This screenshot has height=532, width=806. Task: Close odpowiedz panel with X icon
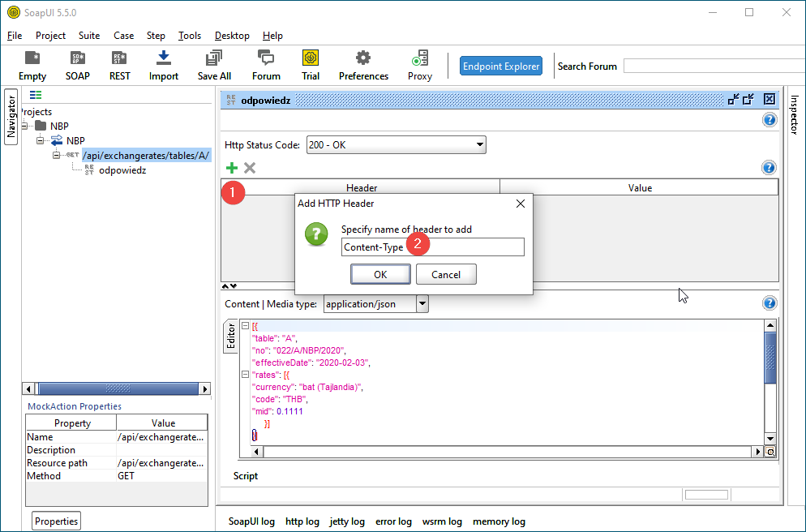[x=769, y=99]
